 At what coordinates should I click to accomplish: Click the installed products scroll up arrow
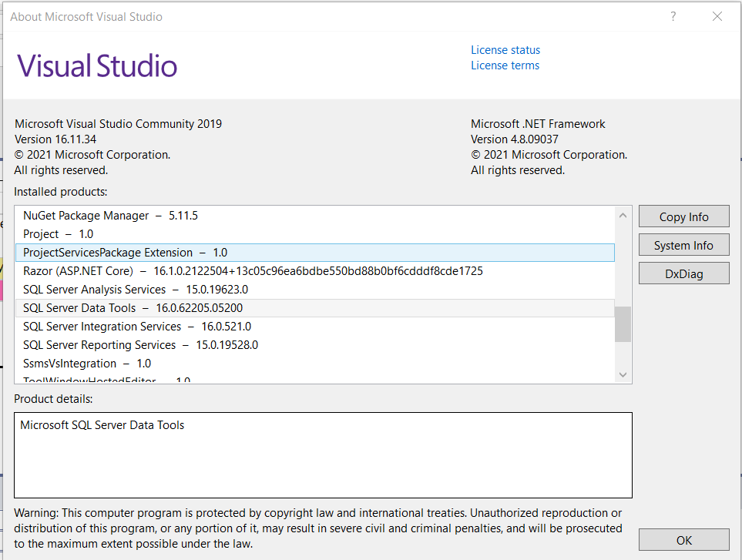[x=623, y=216]
